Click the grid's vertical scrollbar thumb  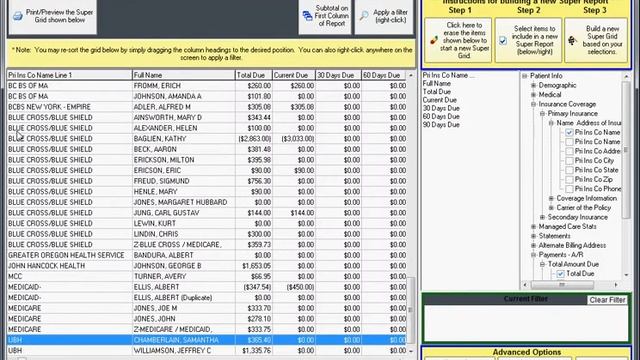point(411,309)
